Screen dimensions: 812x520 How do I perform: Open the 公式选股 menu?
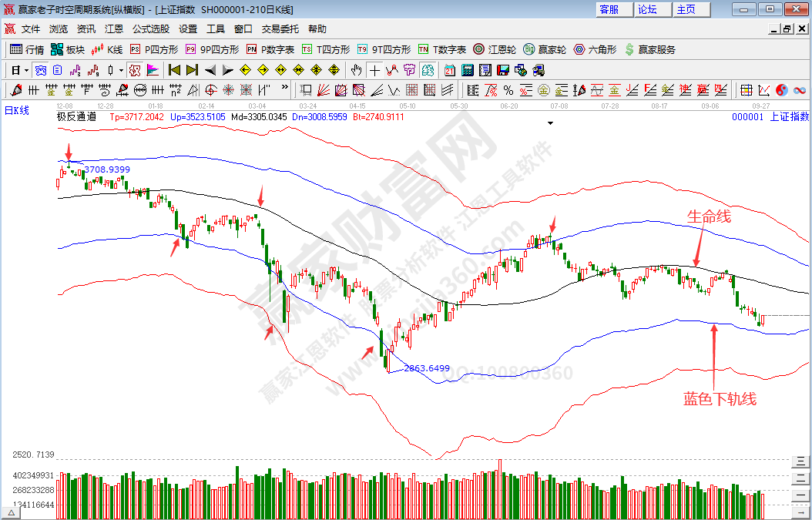(x=151, y=29)
